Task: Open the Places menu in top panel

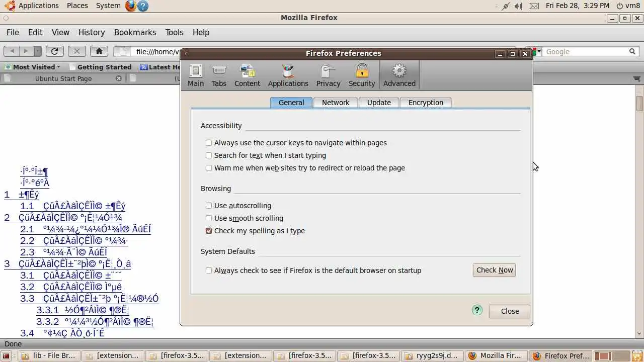Action: pos(77,6)
